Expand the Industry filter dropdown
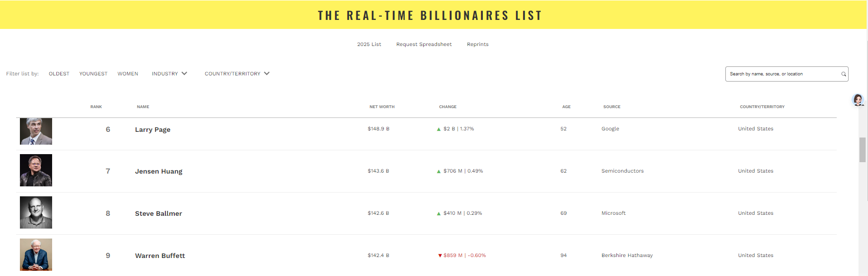Viewport: 868px width, 276px height. click(x=169, y=74)
